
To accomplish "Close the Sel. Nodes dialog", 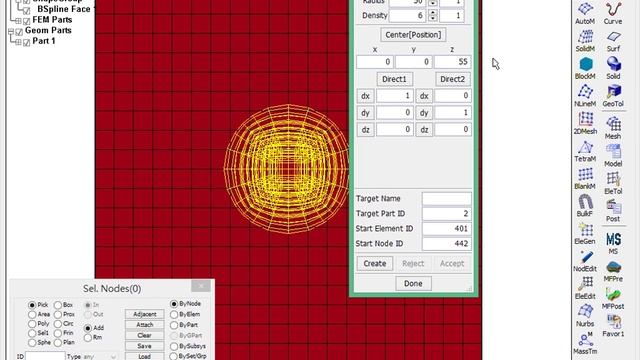I will point(200,286).
